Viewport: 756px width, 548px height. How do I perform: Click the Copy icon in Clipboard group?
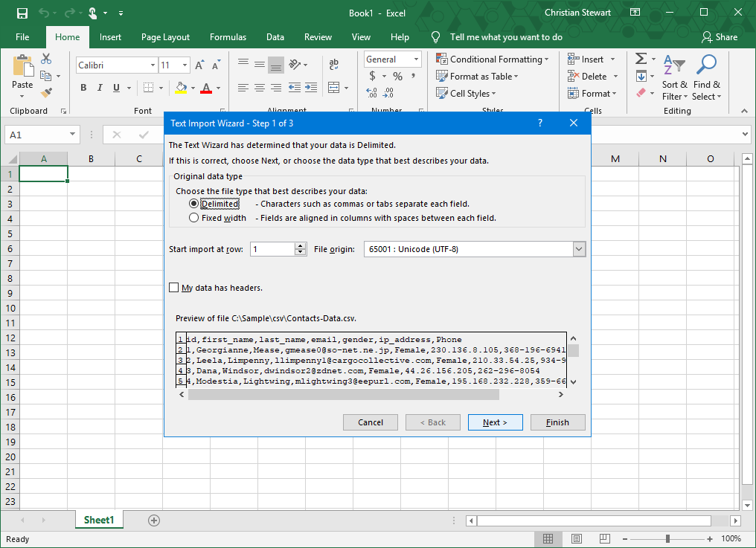(x=46, y=76)
